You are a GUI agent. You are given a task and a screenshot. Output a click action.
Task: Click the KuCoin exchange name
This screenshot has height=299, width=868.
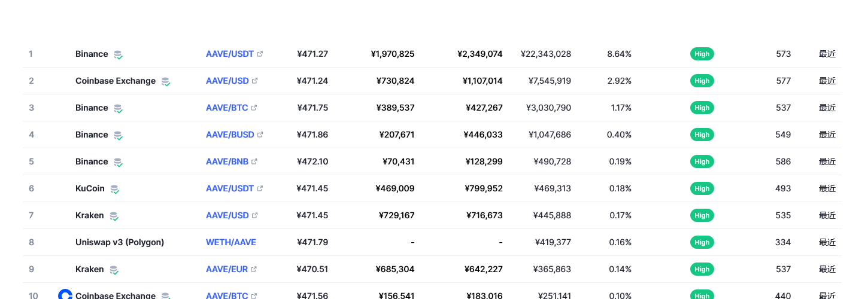tap(90, 188)
